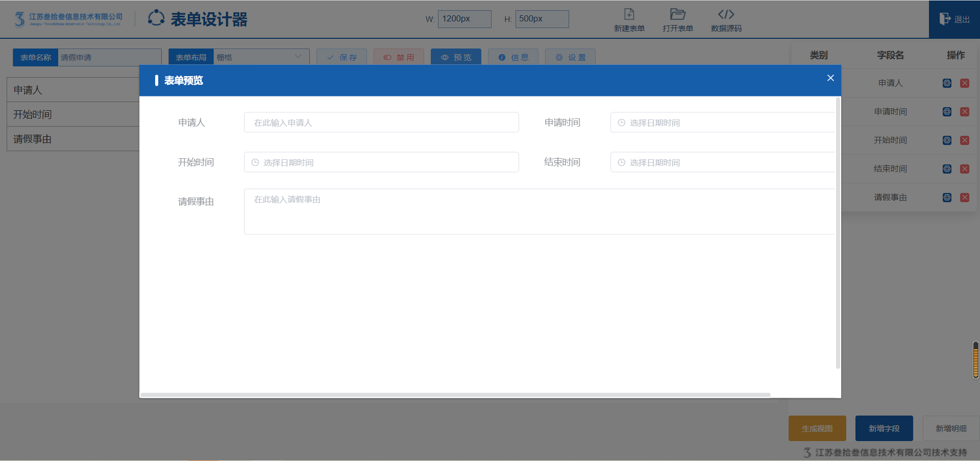Open the 开始时间 date-time picker
This screenshot has height=461, width=980.
click(x=381, y=162)
